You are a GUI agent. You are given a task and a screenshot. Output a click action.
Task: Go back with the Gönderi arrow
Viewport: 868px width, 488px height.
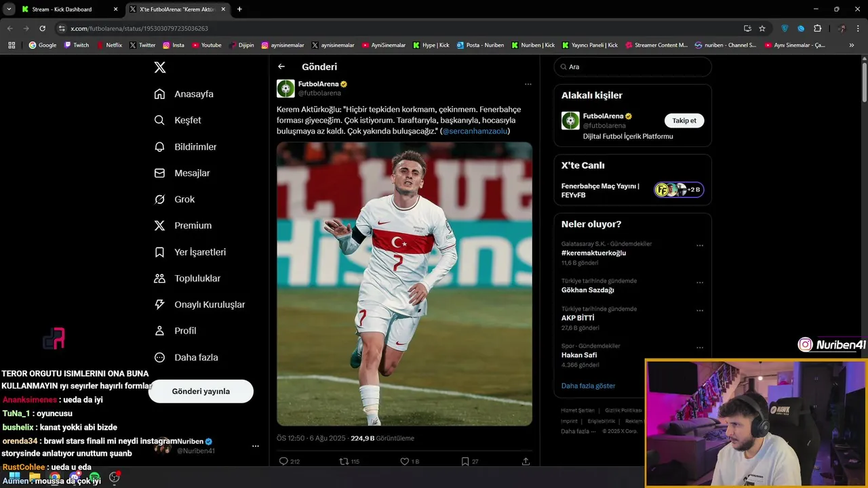coord(281,66)
